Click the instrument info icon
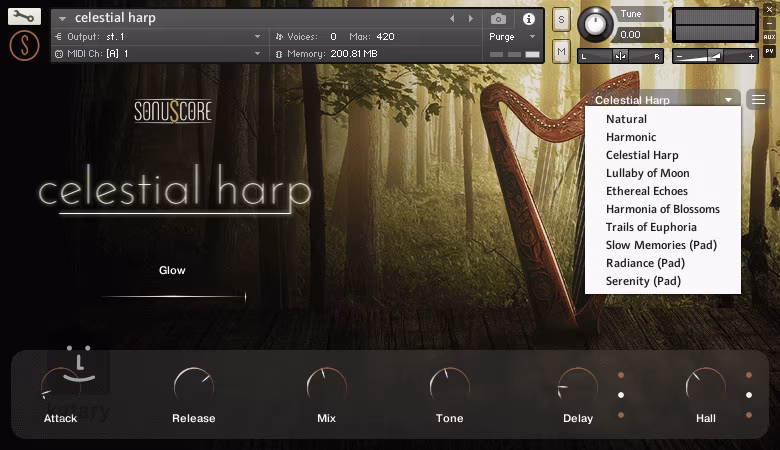The height and width of the screenshot is (450, 780). click(x=529, y=18)
